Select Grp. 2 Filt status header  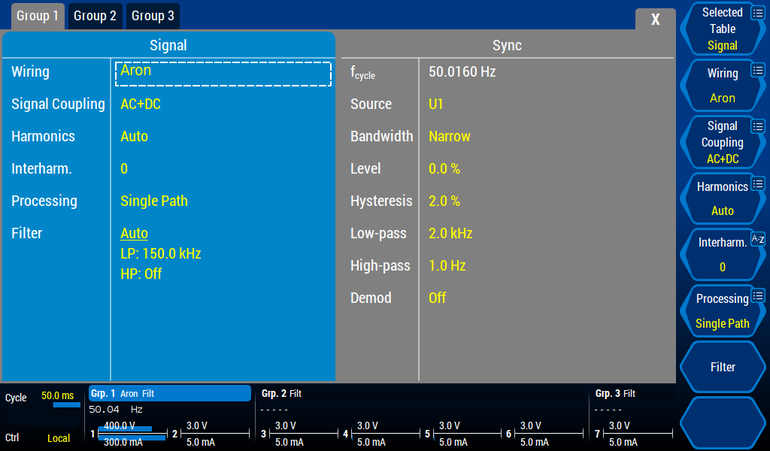(x=281, y=394)
